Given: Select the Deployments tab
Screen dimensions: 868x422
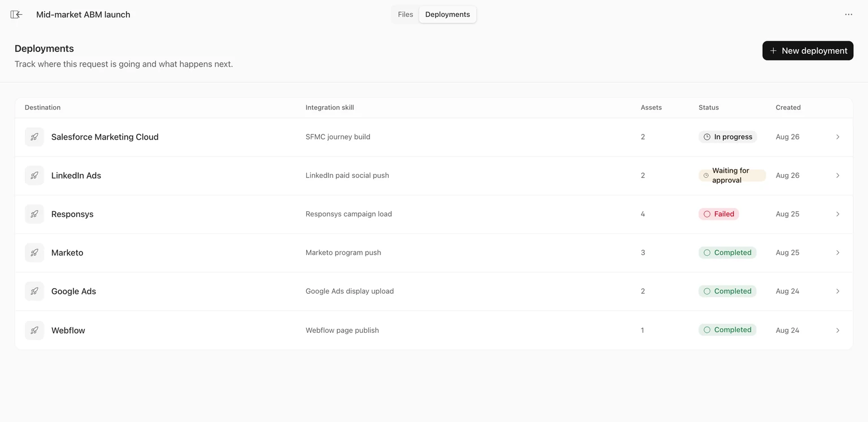Looking at the screenshot, I should click(448, 15).
